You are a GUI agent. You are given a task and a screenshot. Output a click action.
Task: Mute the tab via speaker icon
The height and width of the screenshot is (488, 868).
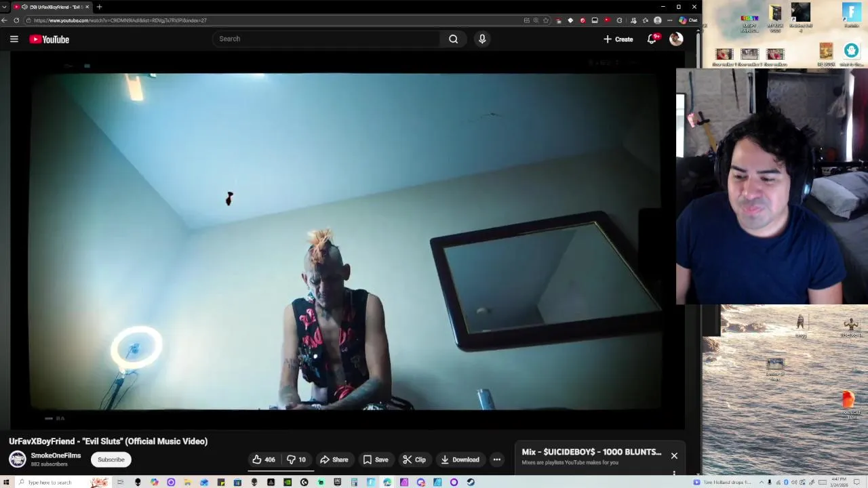point(24,7)
